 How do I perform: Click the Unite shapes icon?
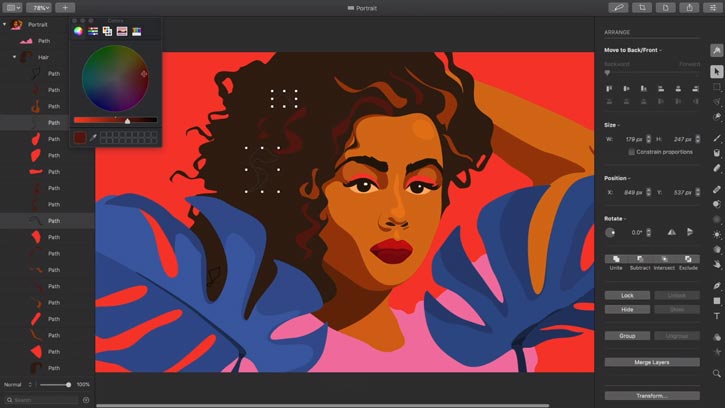tap(616, 259)
